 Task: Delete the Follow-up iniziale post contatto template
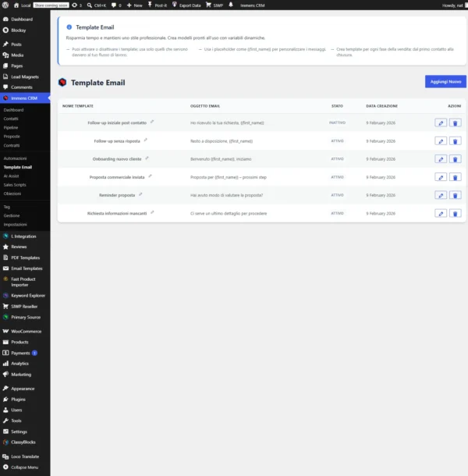(x=455, y=123)
